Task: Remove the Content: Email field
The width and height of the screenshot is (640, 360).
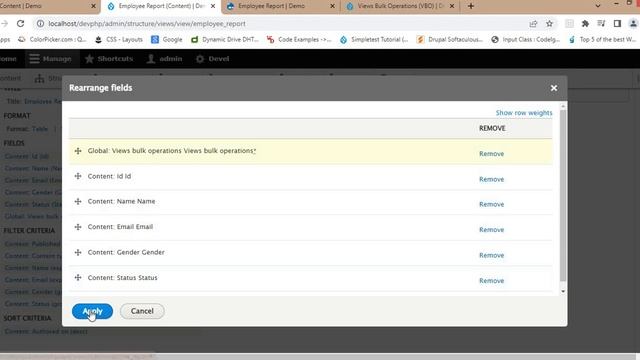Action: click(491, 230)
